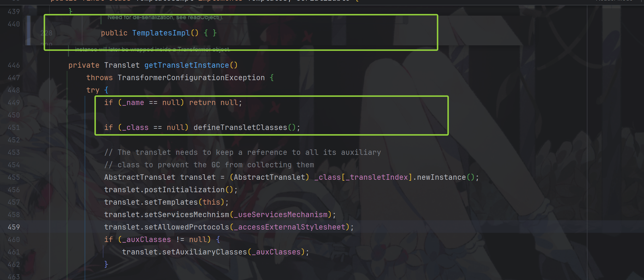
Task: Click the setServicesMechnism method call
Action: tap(187, 215)
